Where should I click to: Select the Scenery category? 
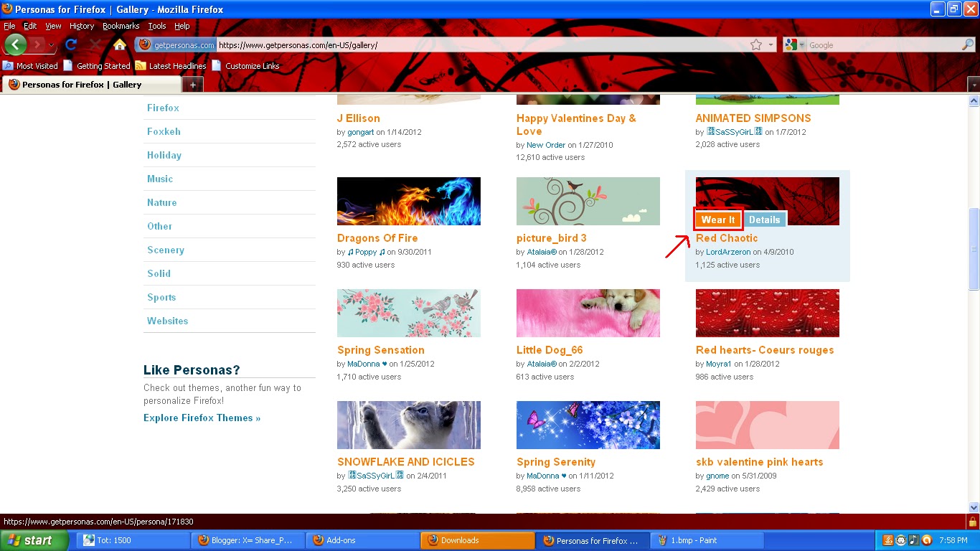166,250
